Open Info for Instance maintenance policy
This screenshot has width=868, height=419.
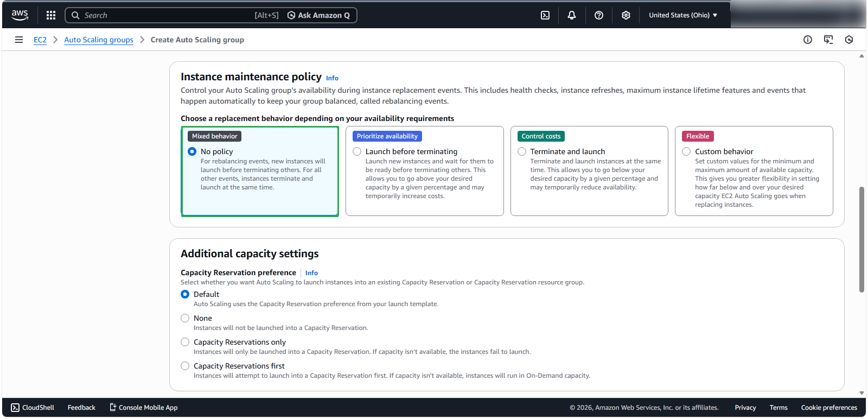(332, 78)
